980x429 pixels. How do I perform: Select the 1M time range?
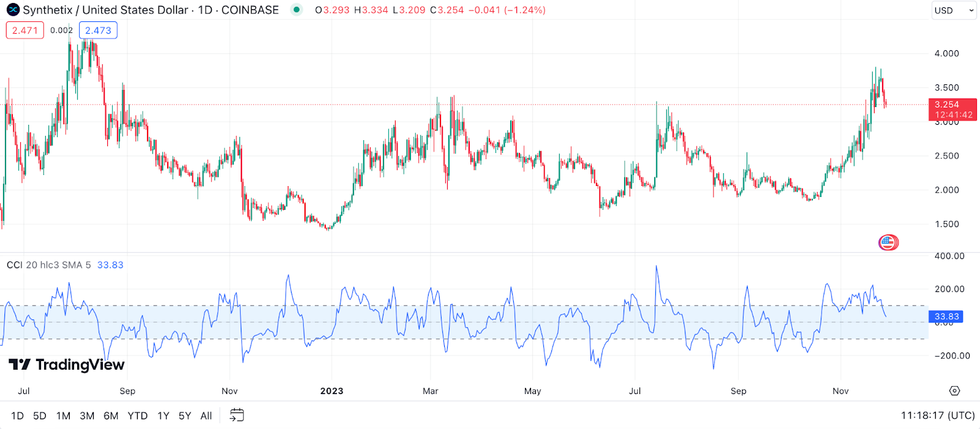63,416
